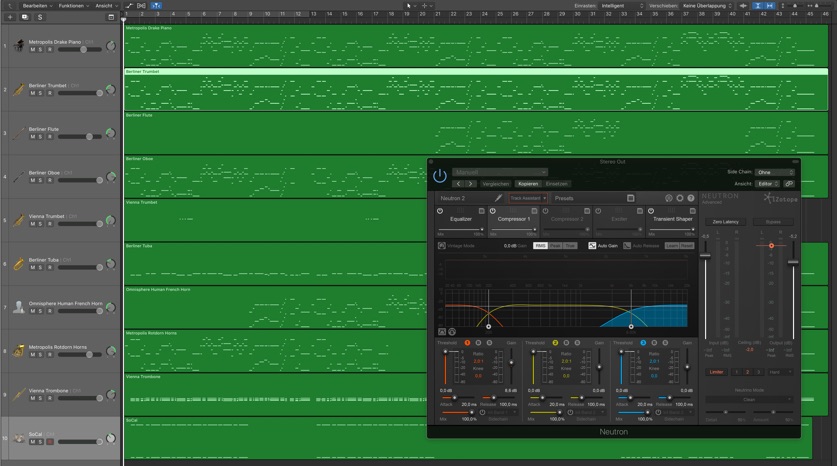Image resolution: width=837 pixels, height=466 pixels.
Task: Click the Flex view icon in toolbar
Action: (141, 6)
